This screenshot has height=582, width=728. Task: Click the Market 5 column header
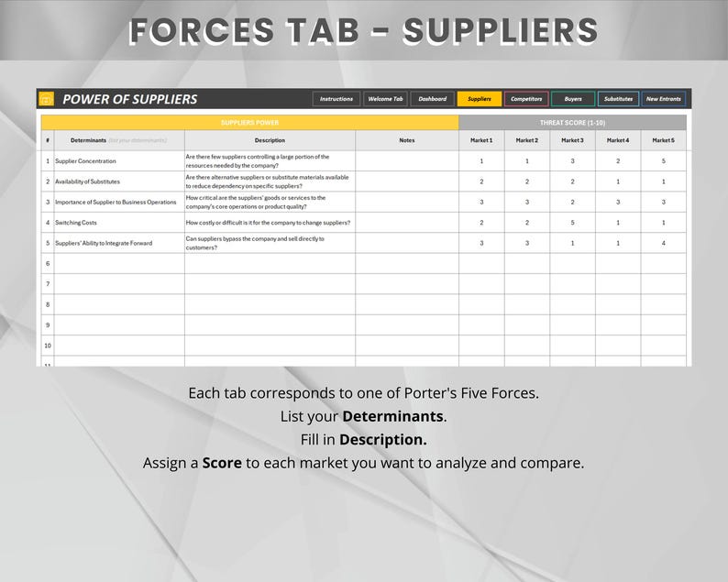pyautogui.click(x=664, y=140)
